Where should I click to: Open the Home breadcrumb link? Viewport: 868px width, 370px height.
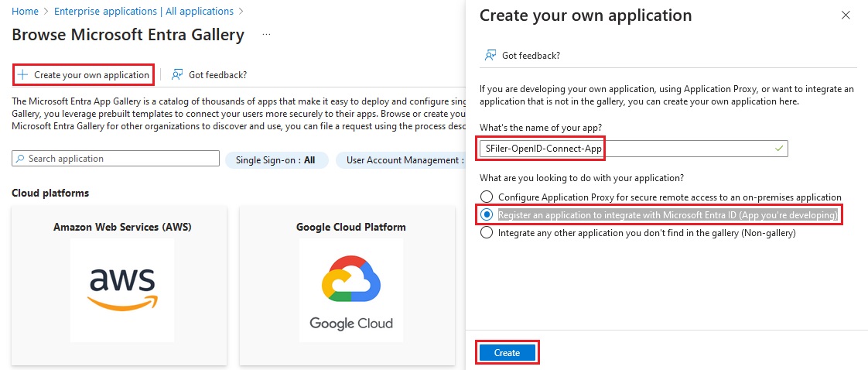pyautogui.click(x=24, y=11)
